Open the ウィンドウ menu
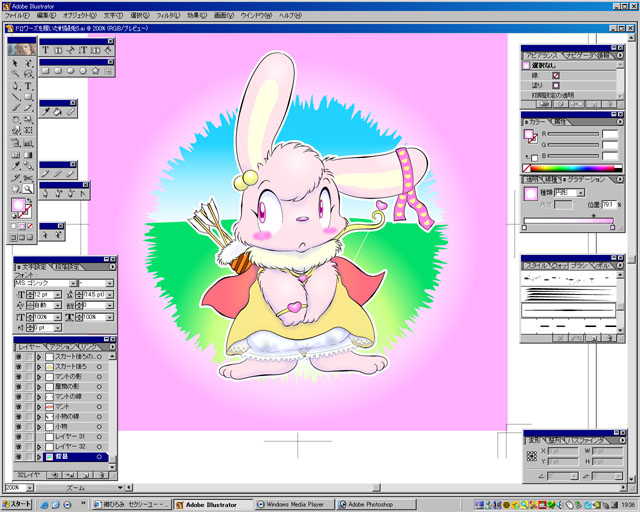 [x=256, y=16]
